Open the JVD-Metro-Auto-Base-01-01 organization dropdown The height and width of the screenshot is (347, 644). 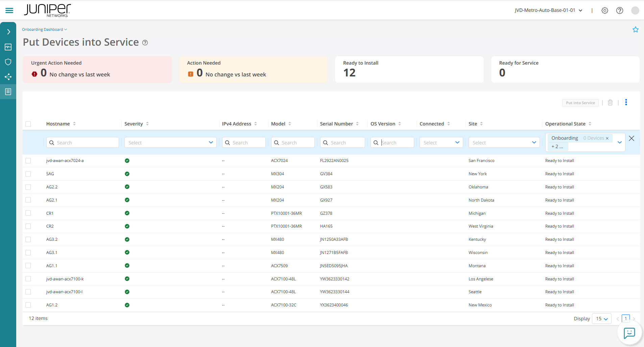[548, 10]
